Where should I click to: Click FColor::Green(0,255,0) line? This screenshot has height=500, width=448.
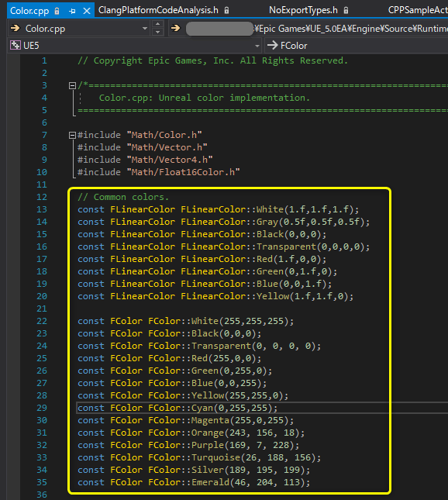tap(175, 371)
